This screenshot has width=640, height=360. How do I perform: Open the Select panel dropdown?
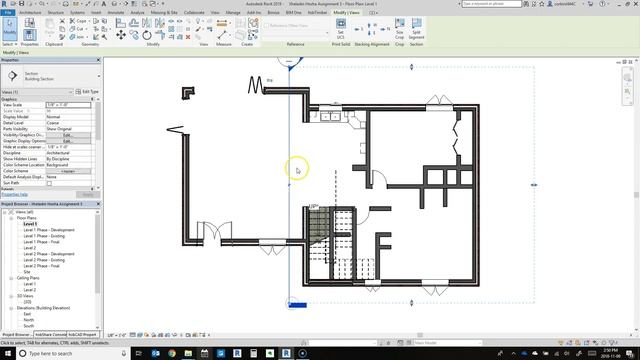pyautogui.click(x=10, y=44)
